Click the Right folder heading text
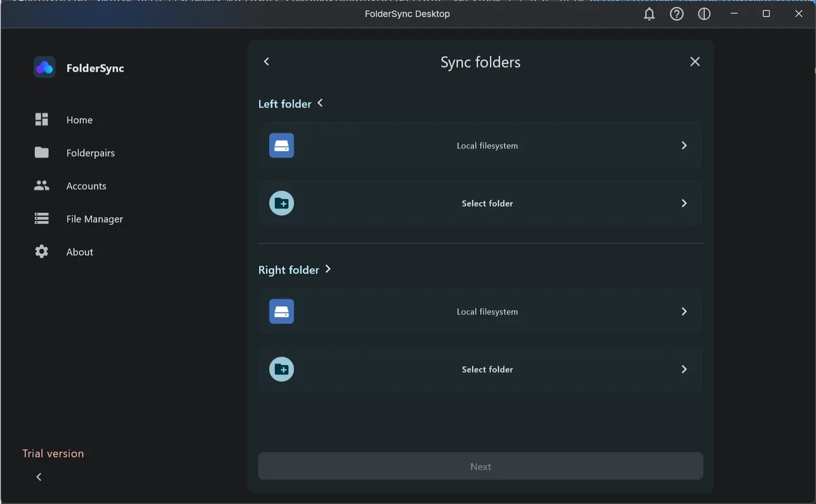 [289, 270]
